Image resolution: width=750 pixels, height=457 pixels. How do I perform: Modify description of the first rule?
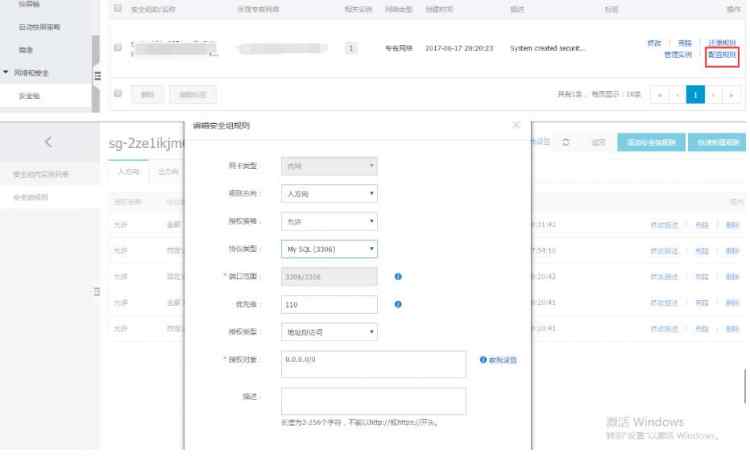pos(664,224)
